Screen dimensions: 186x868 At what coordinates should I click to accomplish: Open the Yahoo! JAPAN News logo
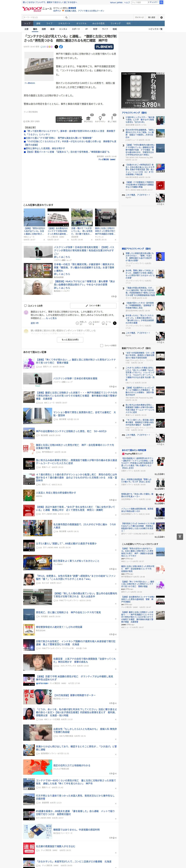click(37, 9)
